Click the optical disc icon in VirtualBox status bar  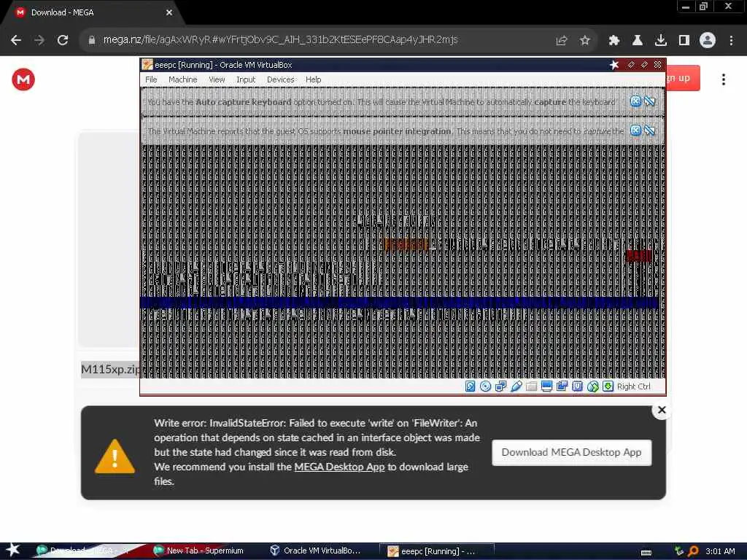(x=485, y=386)
